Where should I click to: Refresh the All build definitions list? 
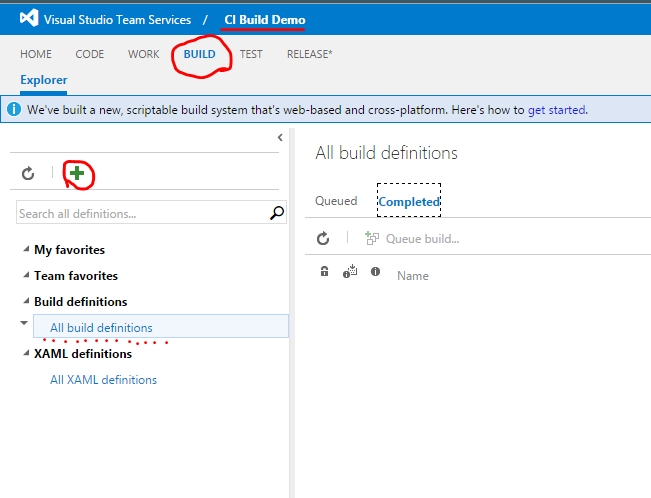pos(323,238)
